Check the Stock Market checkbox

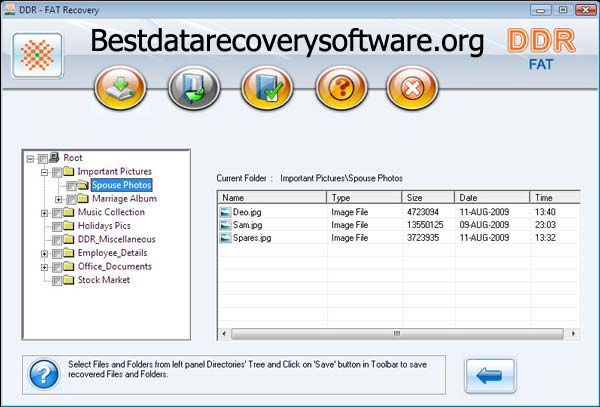(x=57, y=281)
